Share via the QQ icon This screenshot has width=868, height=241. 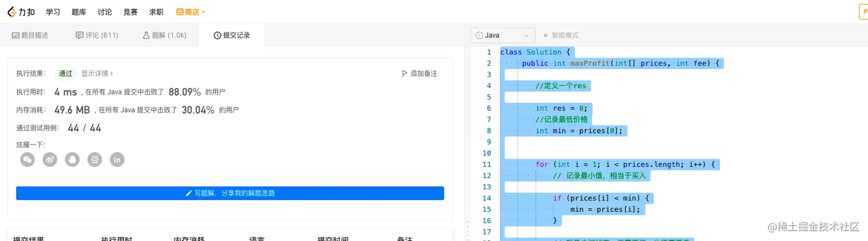point(72,159)
